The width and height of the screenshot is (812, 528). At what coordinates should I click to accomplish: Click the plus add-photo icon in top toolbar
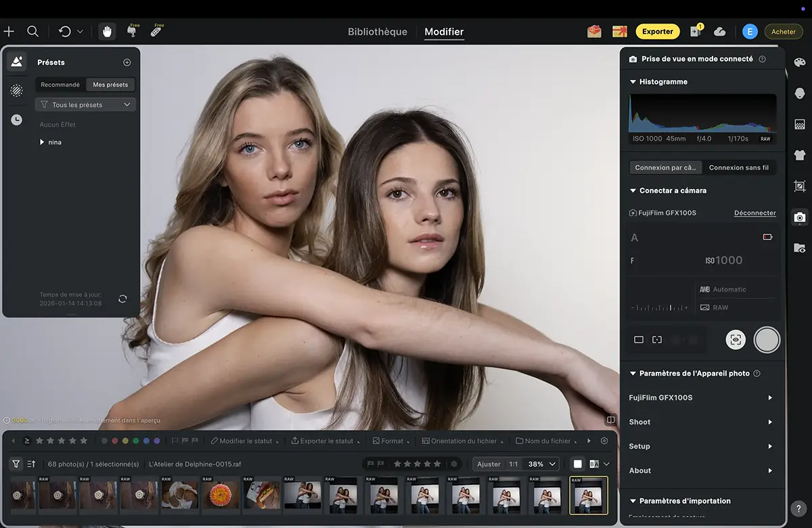pyautogui.click(x=9, y=31)
